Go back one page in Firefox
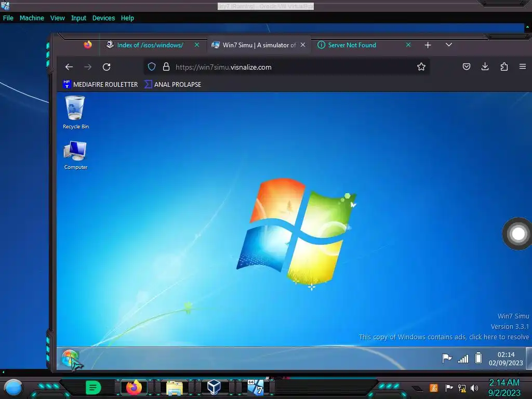 69,67
